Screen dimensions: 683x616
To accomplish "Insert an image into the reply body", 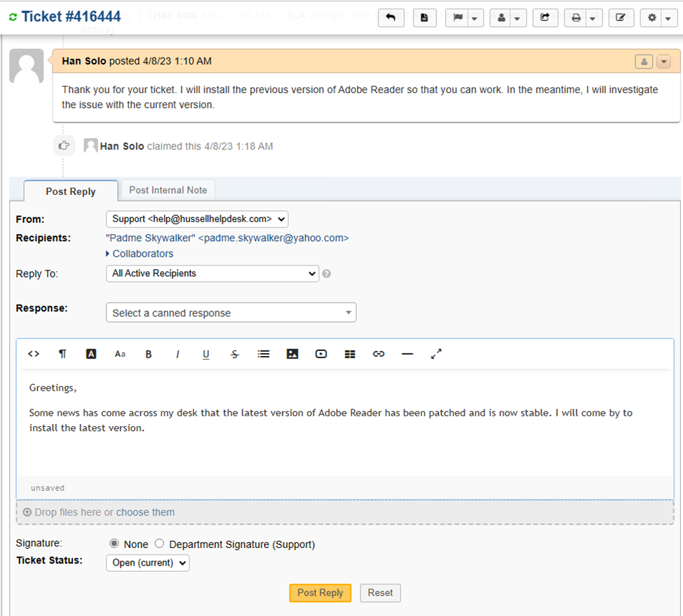I will pos(292,354).
